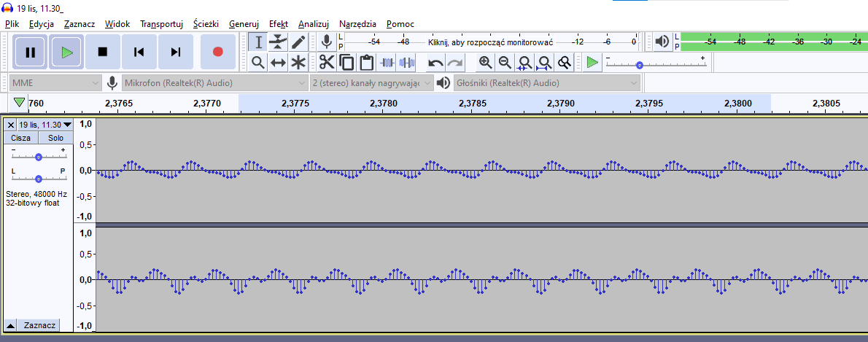Image resolution: width=868 pixels, height=342 pixels.
Task: Fit whole project to width
Action: coord(545,63)
